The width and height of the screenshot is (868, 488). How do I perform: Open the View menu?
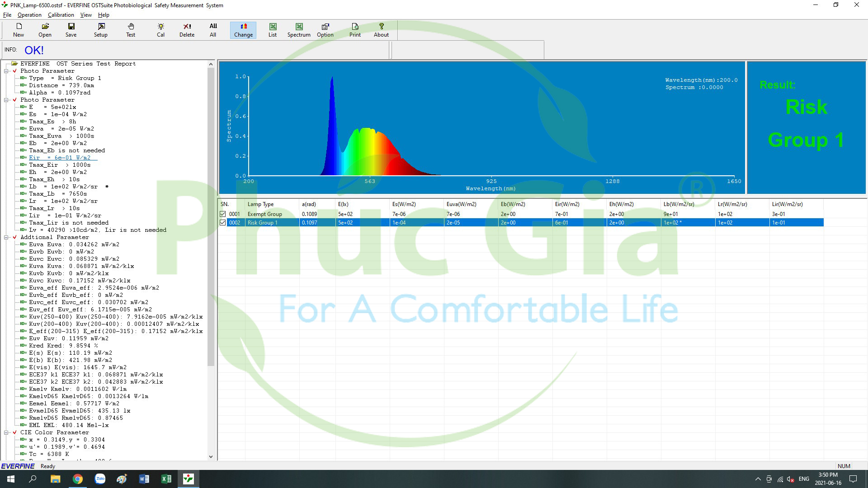tap(86, 15)
